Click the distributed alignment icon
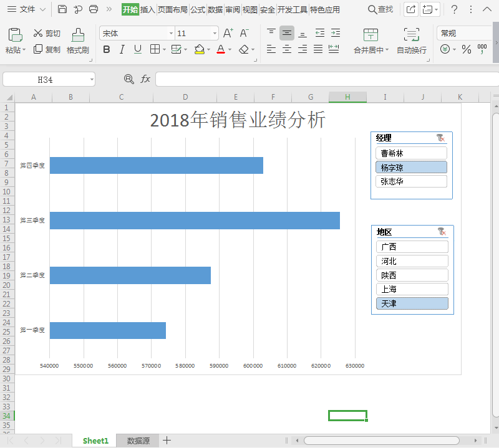Image resolution: width=499 pixels, height=448 pixels. click(334, 49)
